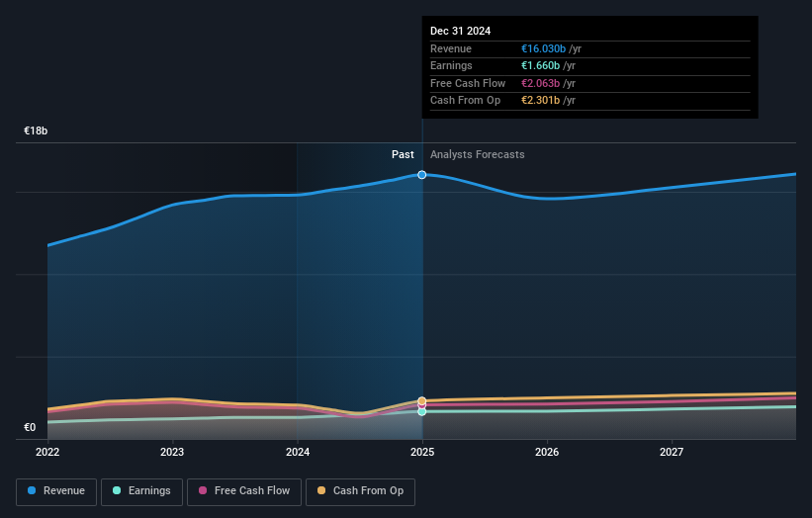Click the €2.301b cash from op value

tap(540, 101)
